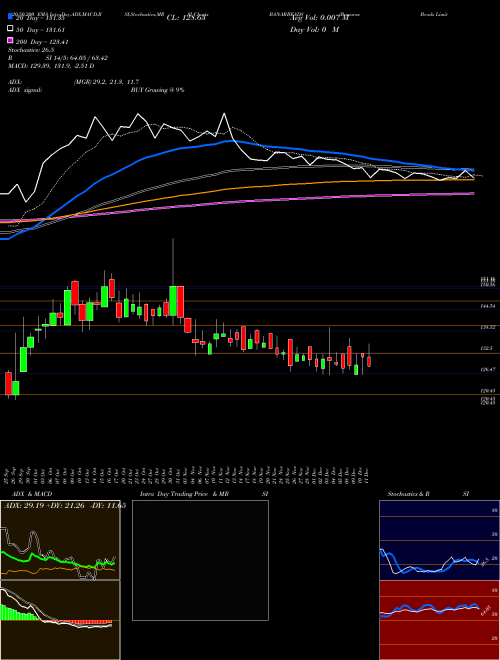Click the blue Stochastics chart panel

pos(439,540)
